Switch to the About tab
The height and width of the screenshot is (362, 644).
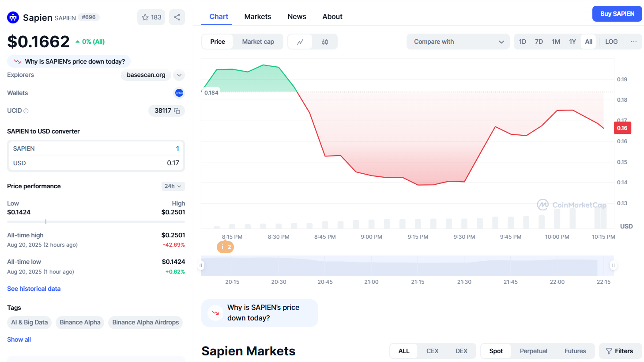click(x=332, y=16)
